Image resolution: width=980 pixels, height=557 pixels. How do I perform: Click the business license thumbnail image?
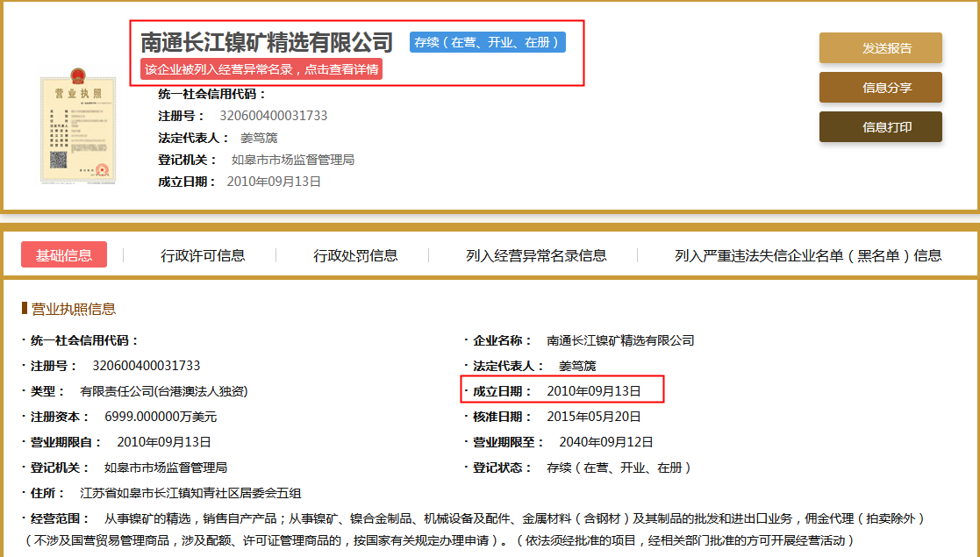point(77,130)
